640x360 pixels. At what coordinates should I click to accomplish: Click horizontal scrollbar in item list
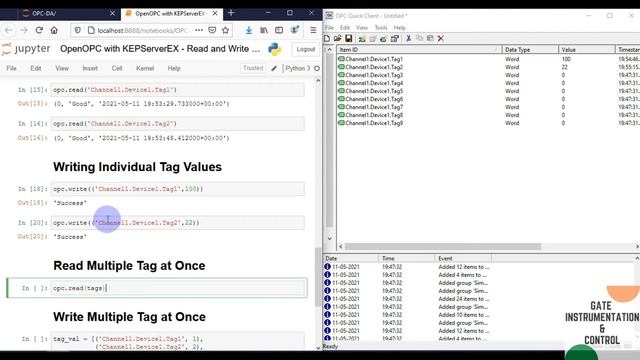443,247
